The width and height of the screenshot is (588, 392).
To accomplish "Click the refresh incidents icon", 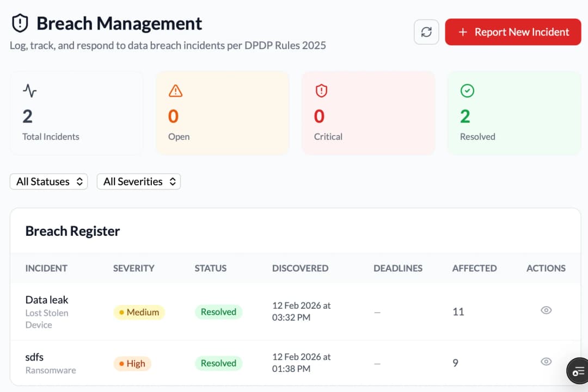I will point(426,32).
